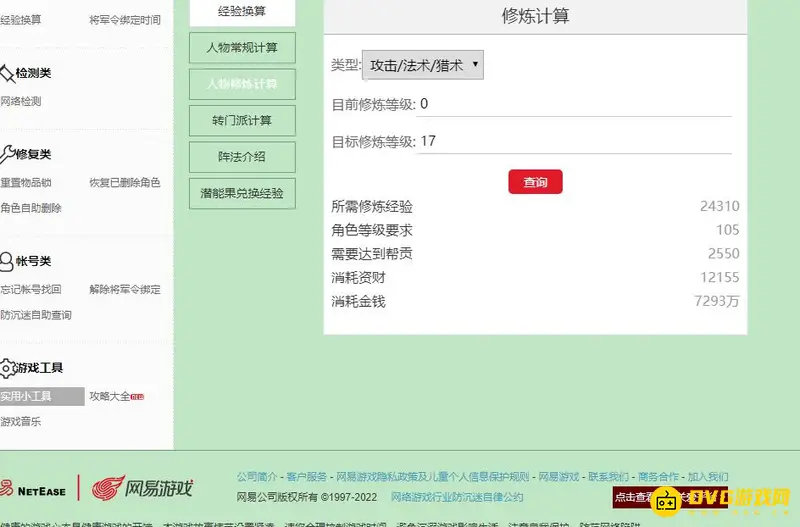Click the 网易公司版权所有 ©1997-2022 text
Screen dimensions: 800x527
click(x=307, y=497)
